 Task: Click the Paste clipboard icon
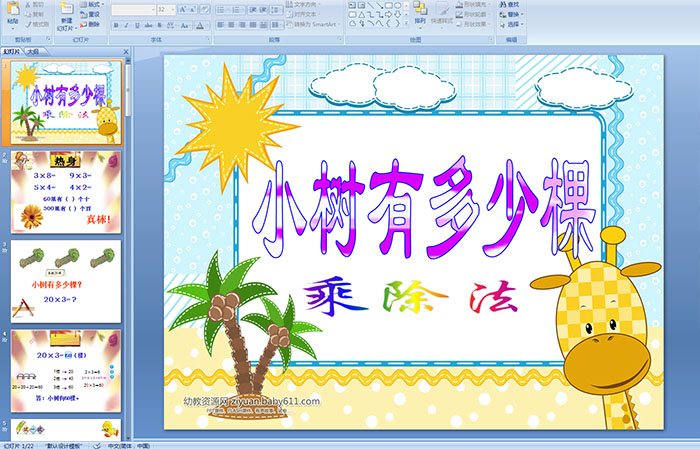(13, 8)
